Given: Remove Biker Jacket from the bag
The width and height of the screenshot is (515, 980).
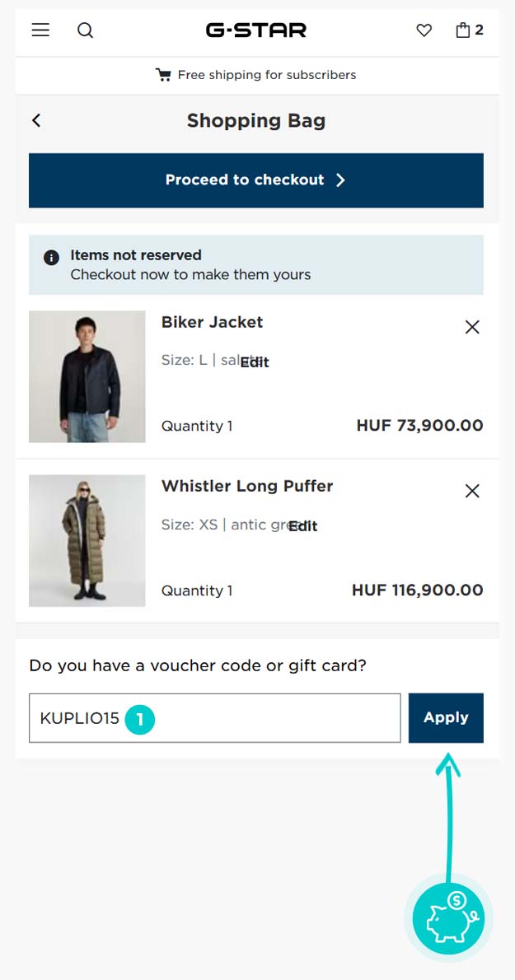Looking at the screenshot, I should (472, 327).
